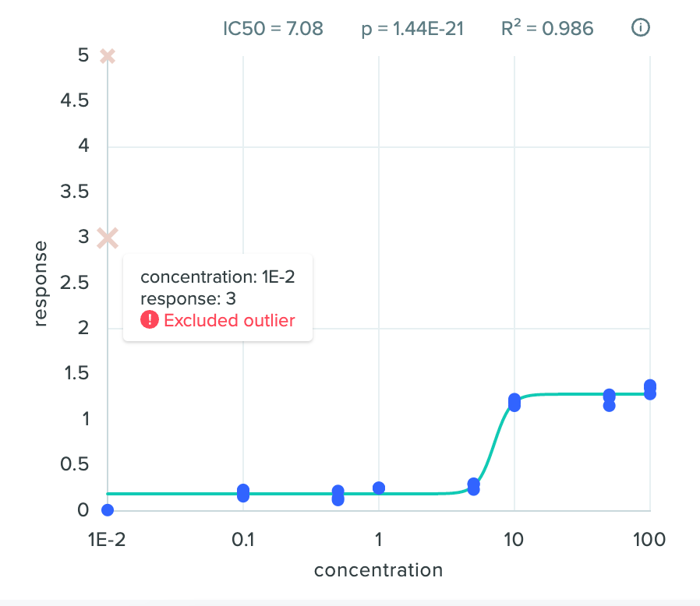
Task: Select the data points at concentration 5
Action: coord(473,487)
